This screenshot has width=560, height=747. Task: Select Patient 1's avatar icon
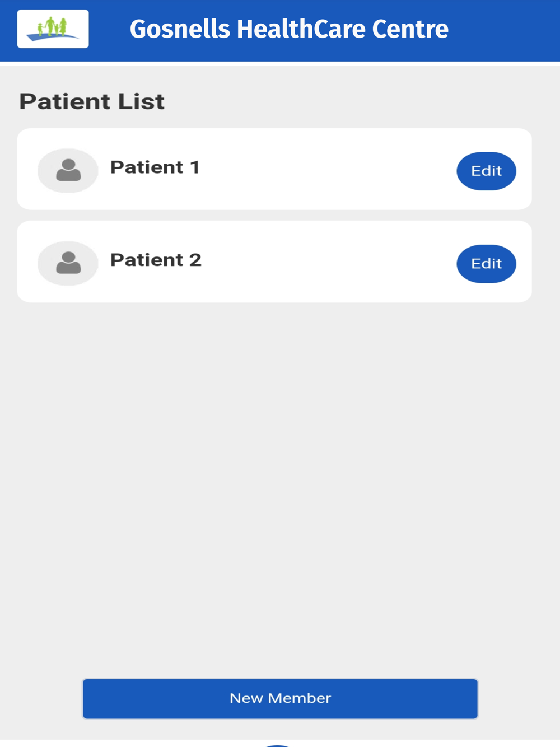[x=68, y=170]
